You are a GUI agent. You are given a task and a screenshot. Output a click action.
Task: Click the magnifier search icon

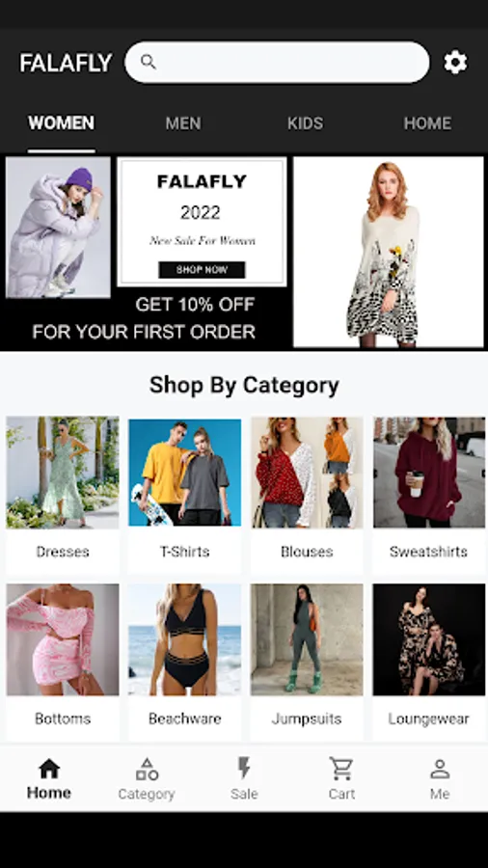149,62
